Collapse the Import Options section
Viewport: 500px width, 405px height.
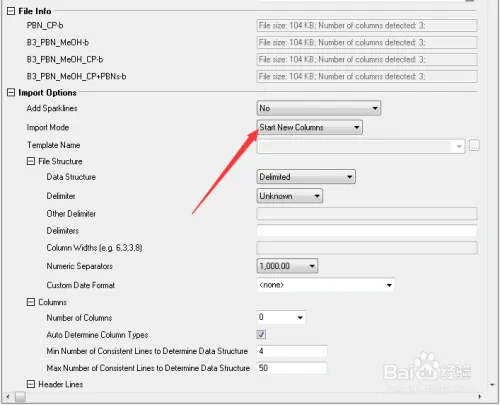click(x=11, y=92)
